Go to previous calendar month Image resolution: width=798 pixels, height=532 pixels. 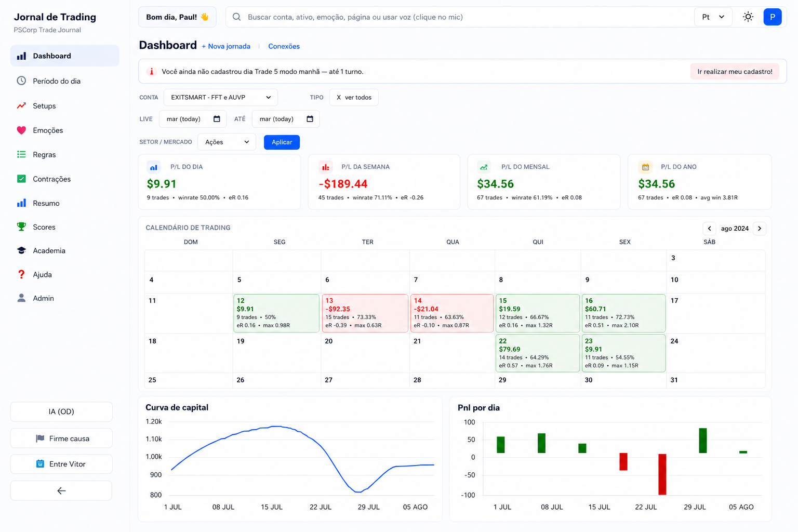coord(709,229)
